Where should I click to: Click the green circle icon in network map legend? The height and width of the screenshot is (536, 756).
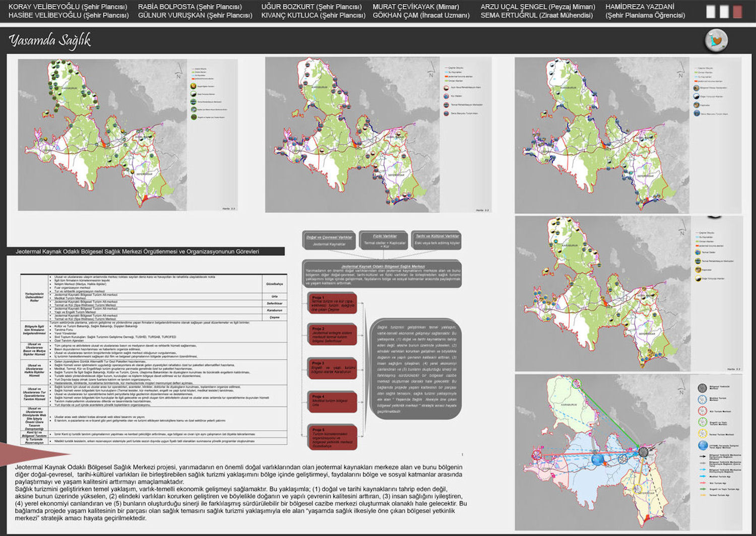[x=703, y=423]
